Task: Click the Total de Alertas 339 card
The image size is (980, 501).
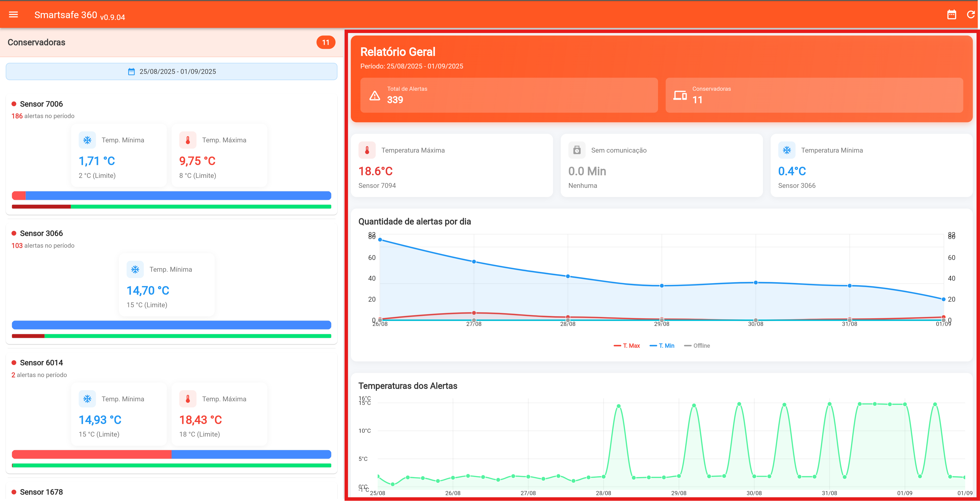Action: (x=509, y=95)
